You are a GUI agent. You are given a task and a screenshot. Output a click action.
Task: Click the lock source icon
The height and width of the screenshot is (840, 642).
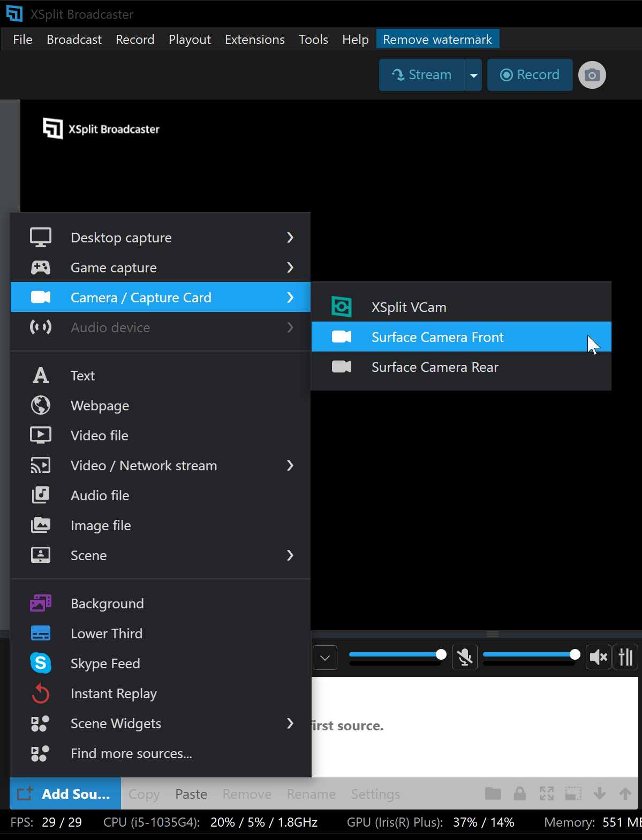[x=520, y=793]
